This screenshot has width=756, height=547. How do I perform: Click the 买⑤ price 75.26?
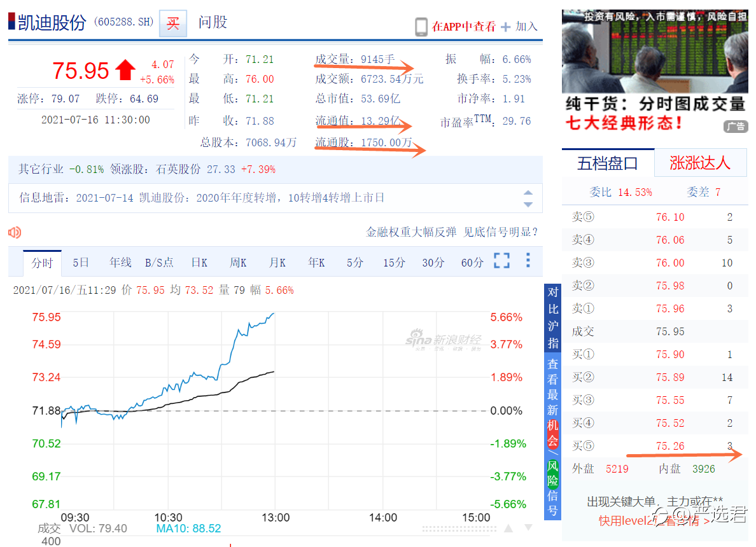(x=669, y=447)
